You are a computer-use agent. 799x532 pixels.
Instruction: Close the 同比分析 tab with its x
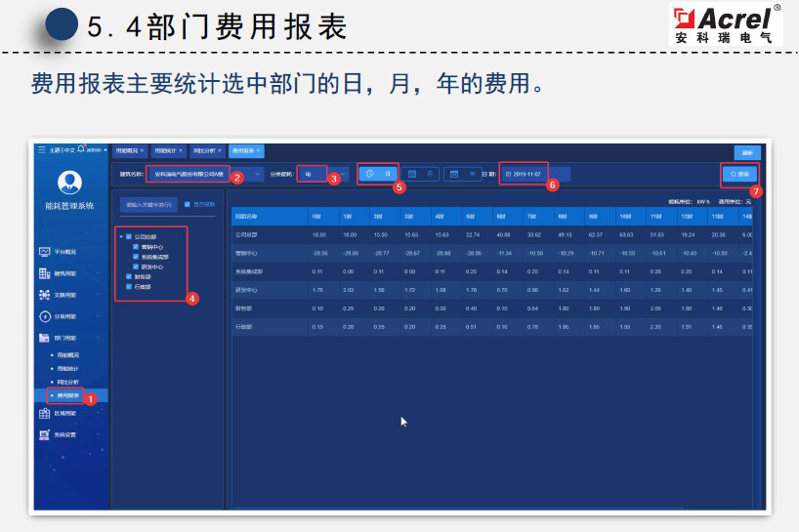220,150
